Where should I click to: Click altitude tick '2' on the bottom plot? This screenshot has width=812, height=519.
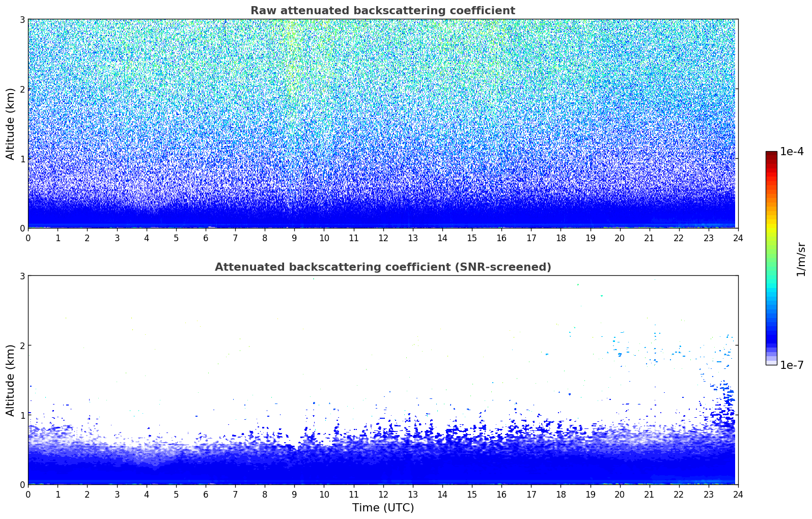click(22, 345)
